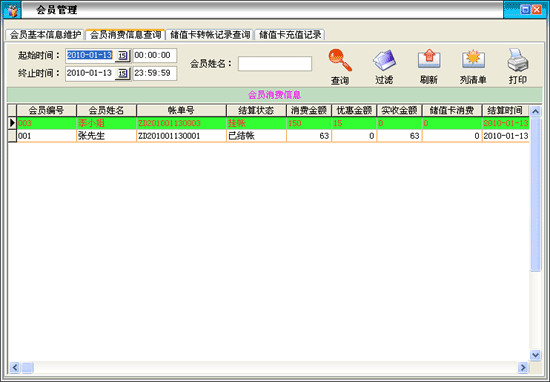Open calendar picker for 起始时间
The height and width of the screenshot is (382, 550).
pyautogui.click(x=122, y=55)
